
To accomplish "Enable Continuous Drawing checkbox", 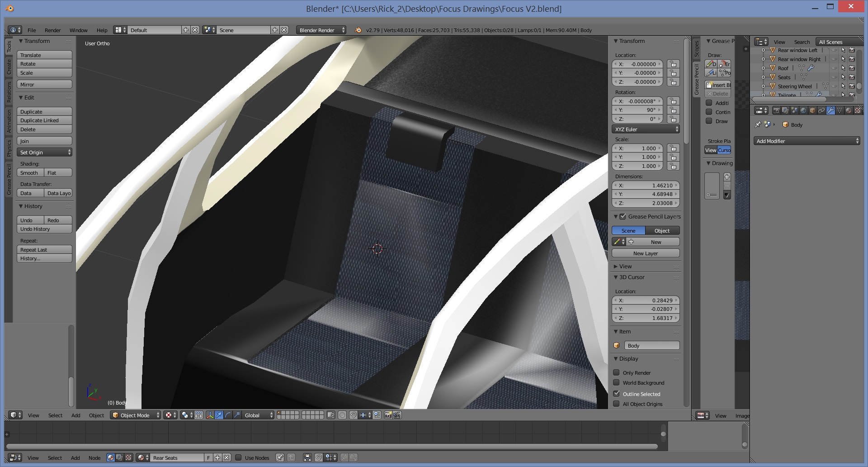I will coord(709,112).
